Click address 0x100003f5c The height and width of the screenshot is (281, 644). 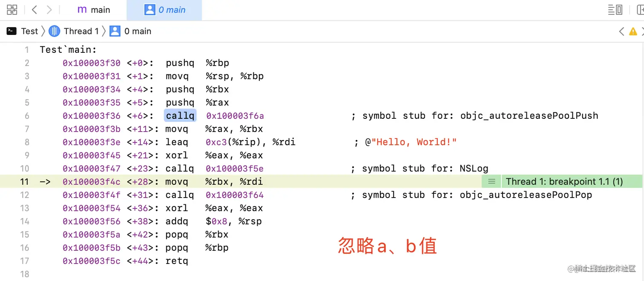tap(92, 261)
